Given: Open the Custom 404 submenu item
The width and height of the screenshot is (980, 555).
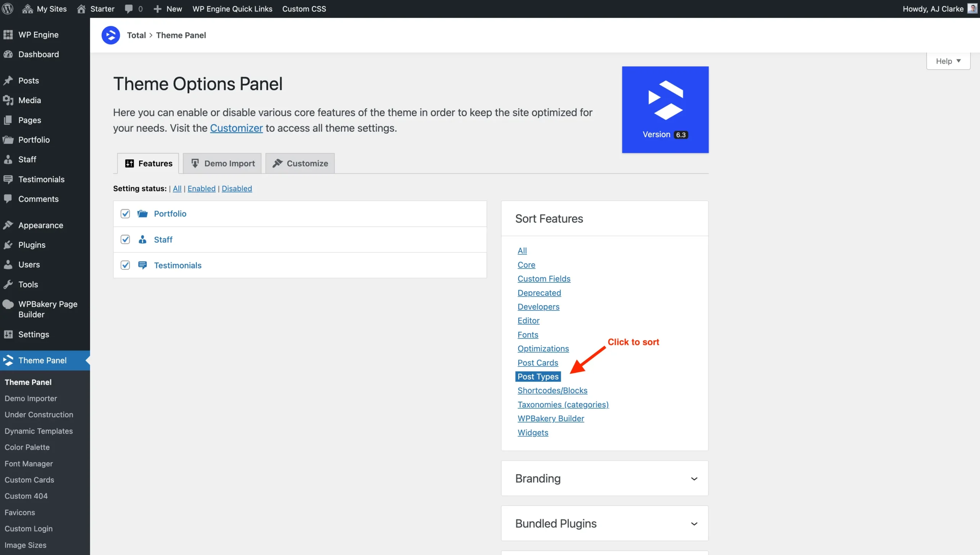Looking at the screenshot, I should tap(26, 496).
